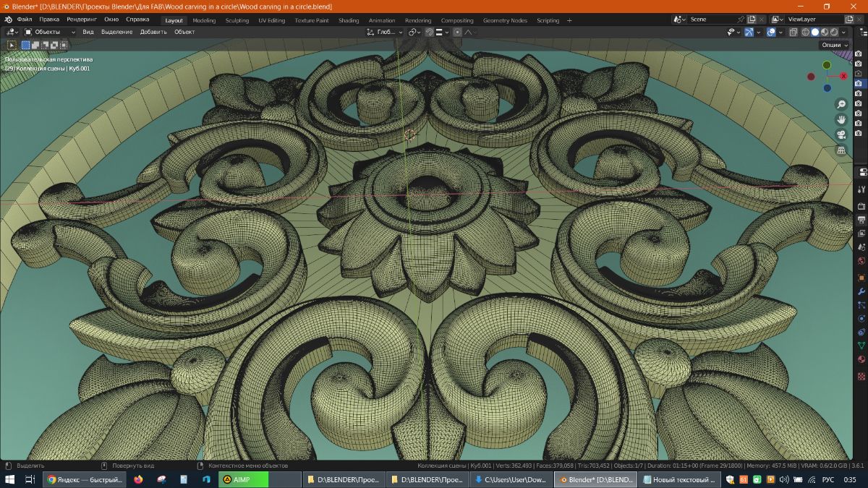Toggle camera view with camera icon
The height and width of the screenshot is (488, 868).
point(841,135)
